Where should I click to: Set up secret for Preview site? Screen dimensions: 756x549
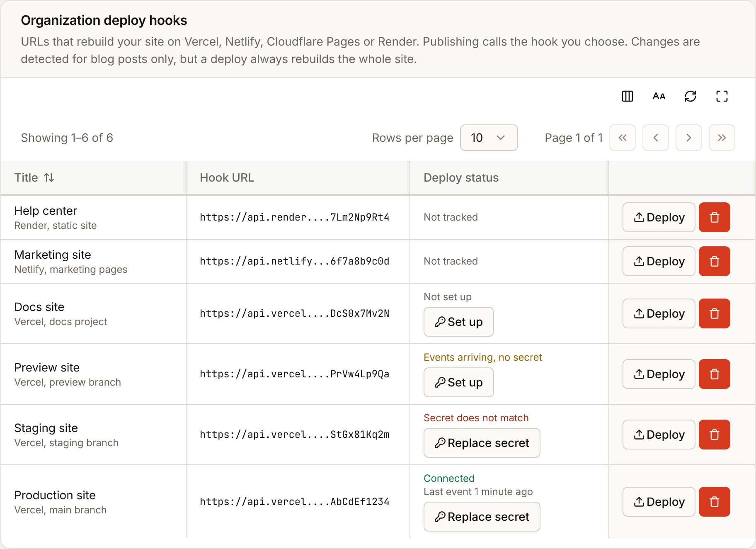pyautogui.click(x=459, y=382)
